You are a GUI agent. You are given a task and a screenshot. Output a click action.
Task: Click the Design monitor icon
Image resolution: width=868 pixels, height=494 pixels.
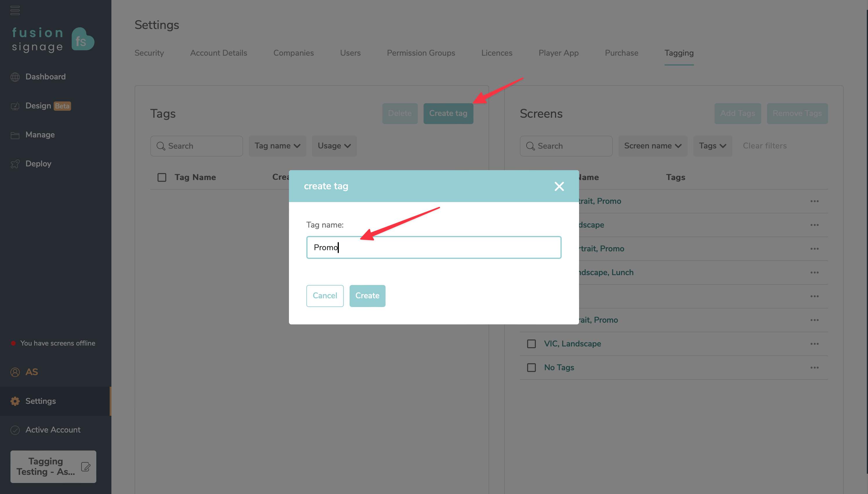15,106
